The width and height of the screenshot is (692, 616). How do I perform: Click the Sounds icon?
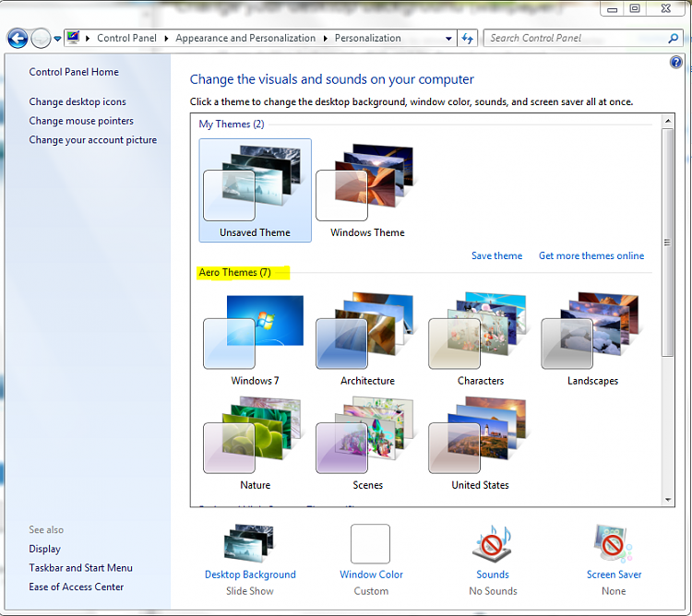click(493, 543)
